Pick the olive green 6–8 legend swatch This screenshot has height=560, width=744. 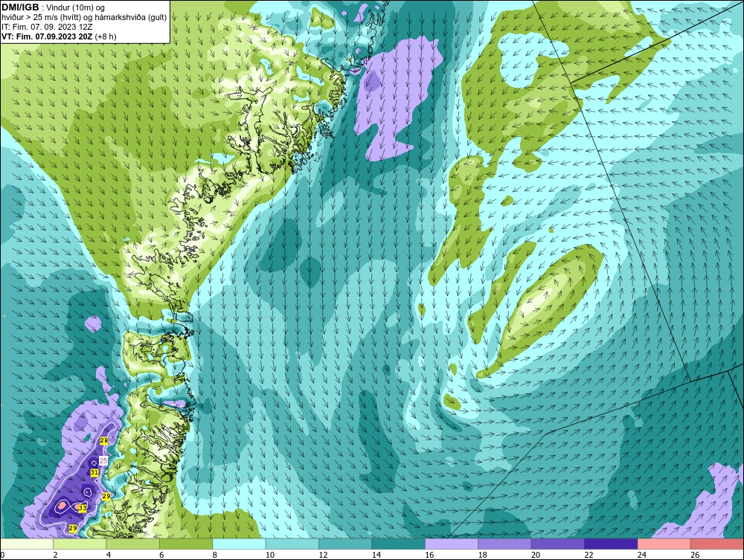[x=186, y=544]
